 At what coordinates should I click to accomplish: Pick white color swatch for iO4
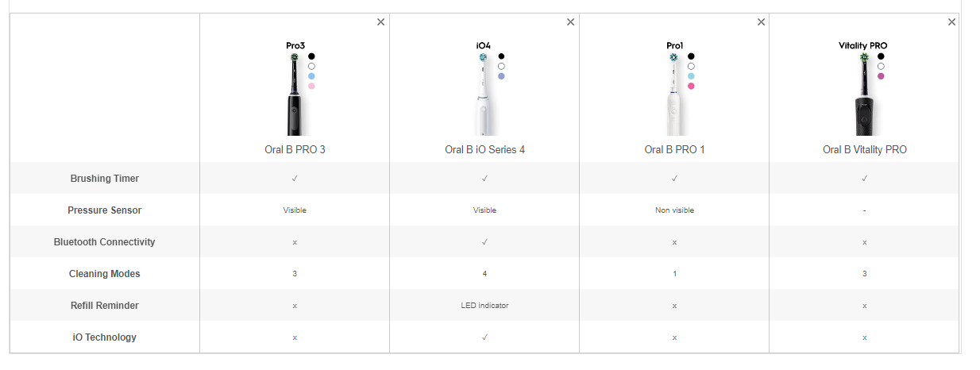(x=501, y=66)
